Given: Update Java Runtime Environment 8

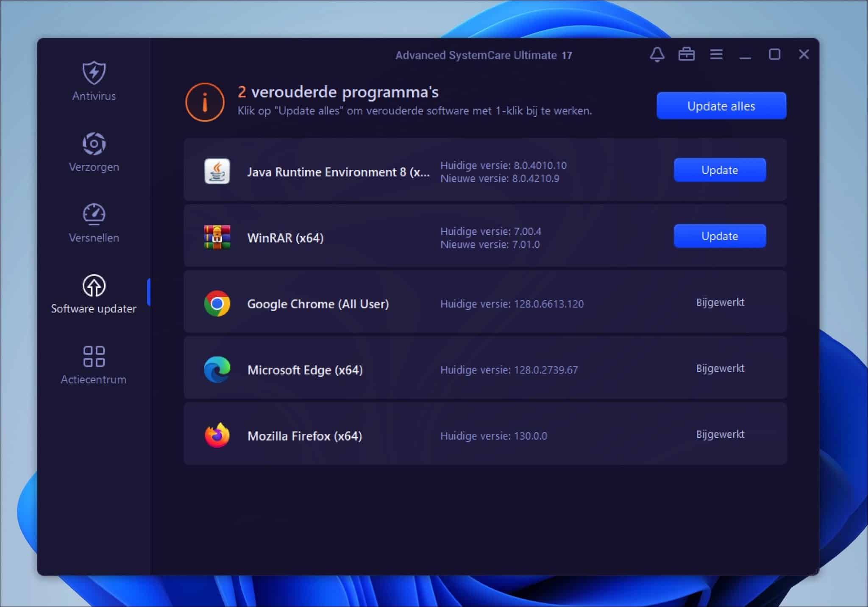Looking at the screenshot, I should click(719, 170).
